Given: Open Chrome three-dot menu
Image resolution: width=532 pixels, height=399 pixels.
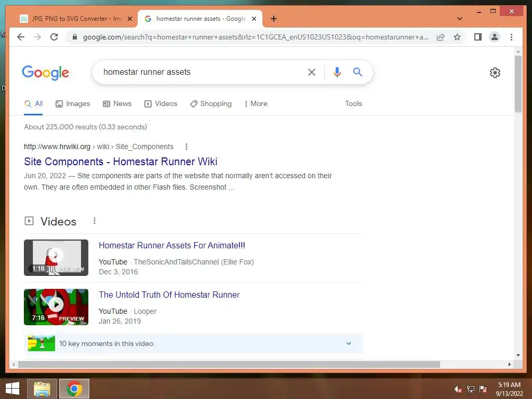Looking at the screenshot, I should [511, 37].
